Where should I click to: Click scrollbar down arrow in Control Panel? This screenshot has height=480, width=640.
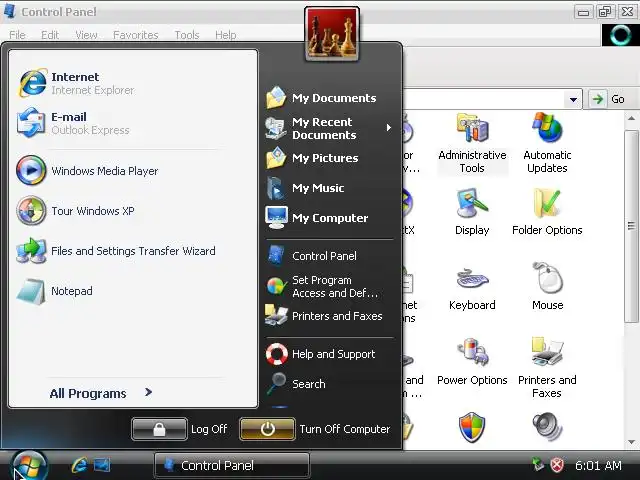pos(631,442)
